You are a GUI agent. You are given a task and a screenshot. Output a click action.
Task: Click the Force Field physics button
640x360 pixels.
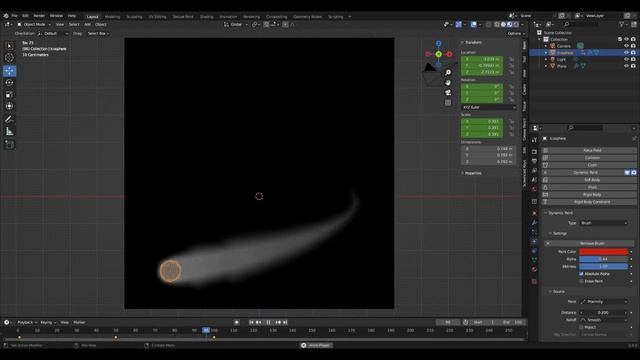(589, 150)
